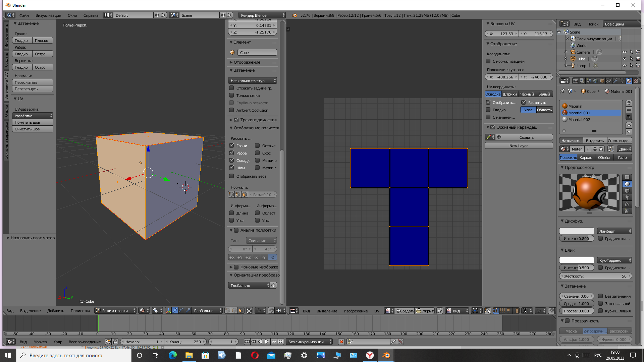Open the Визуализация menu
644x362 pixels.
(x=48, y=15)
